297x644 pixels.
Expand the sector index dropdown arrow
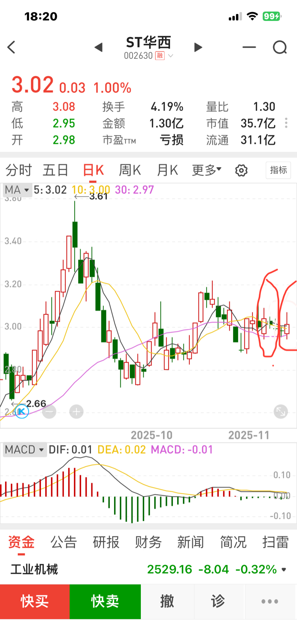click(x=284, y=570)
